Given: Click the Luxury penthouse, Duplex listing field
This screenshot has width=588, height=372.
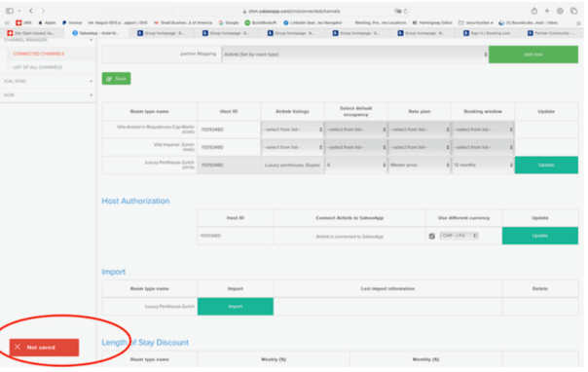Looking at the screenshot, I should click(292, 165).
